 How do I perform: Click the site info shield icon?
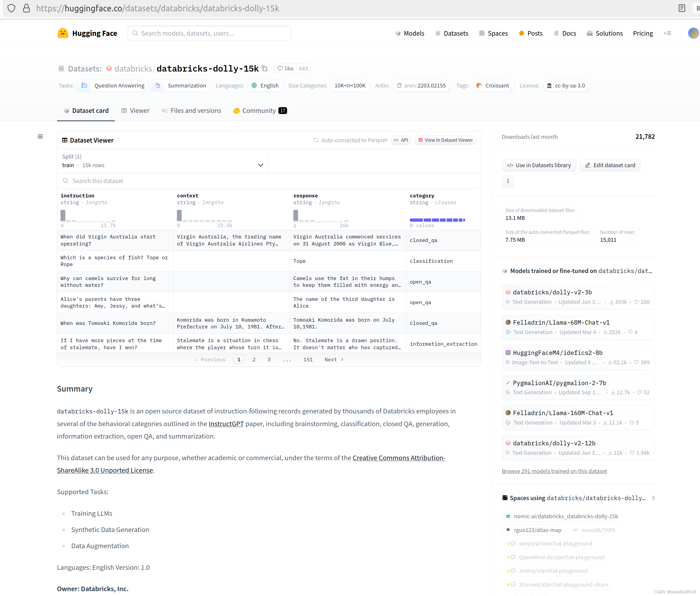[11, 8]
